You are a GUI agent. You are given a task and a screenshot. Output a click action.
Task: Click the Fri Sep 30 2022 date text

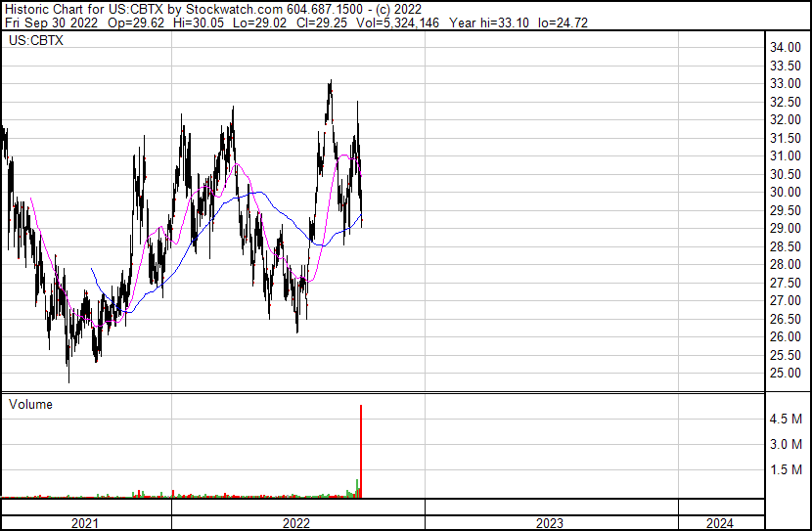pyautogui.click(x=51, y=22)
